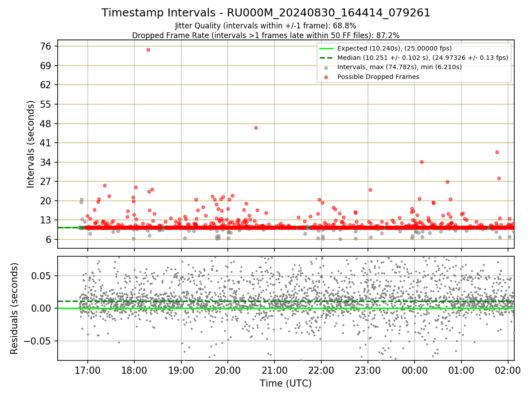Click the '55' y-axis tick label
Image resolution: width=532 pixels, height=399 pixels.
click(x=46, y=104)
